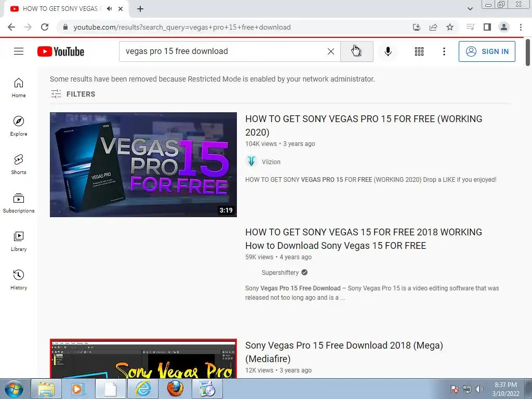Open the Chrome profile avatar
This screenshot has width=532, height=399.
click(504, 27)
